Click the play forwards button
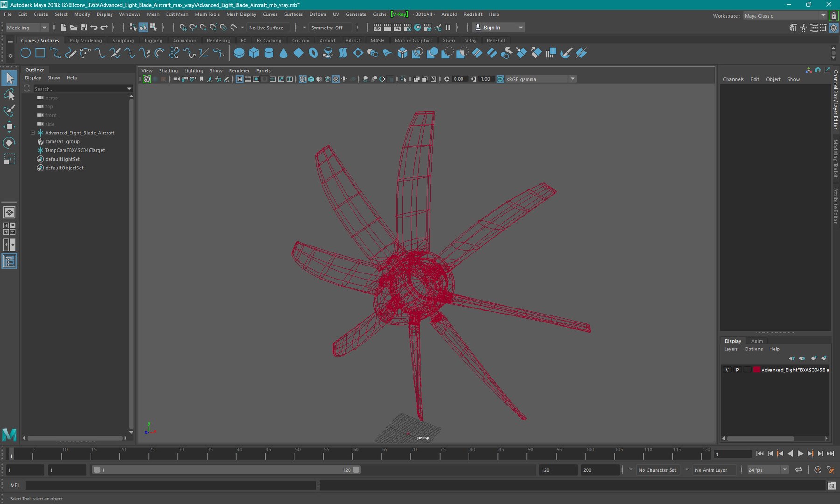This screenshot has width=840, height=504. point(800,454)
